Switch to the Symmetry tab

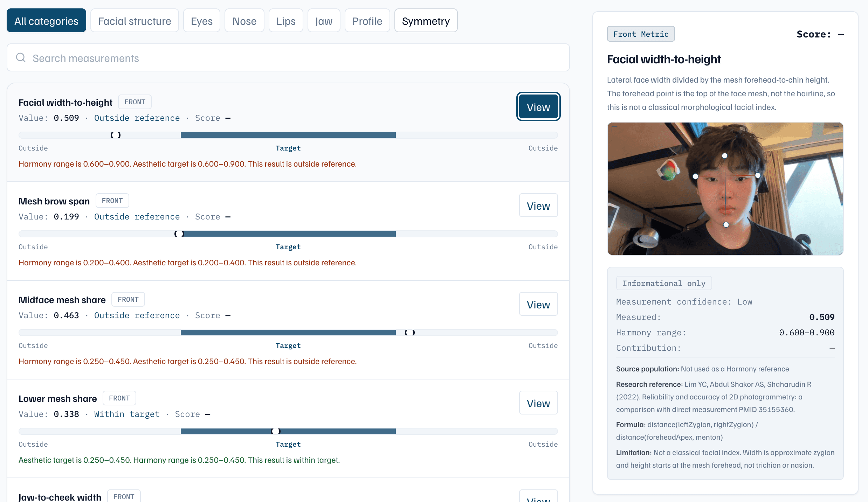(426, 21)
